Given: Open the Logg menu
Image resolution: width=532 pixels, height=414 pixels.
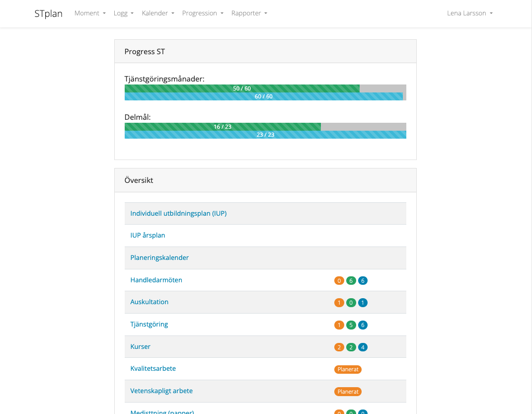Looking at the screenshot, I should click(x=123, y=13).
